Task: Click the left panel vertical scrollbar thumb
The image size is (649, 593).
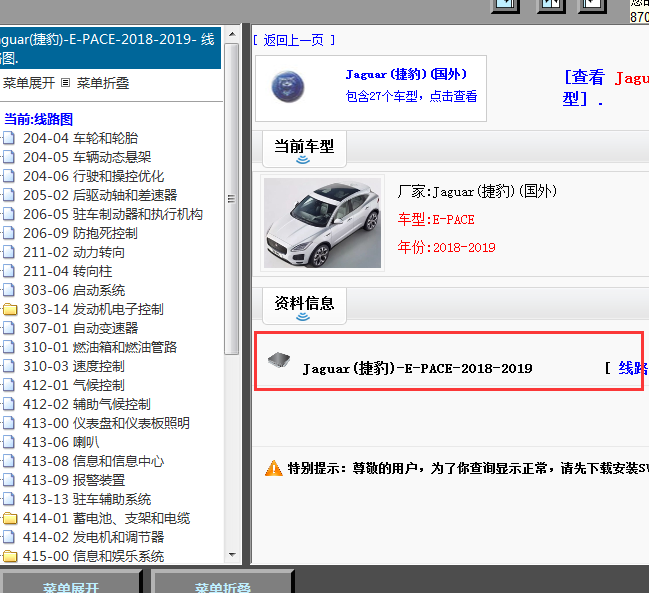Action: pos(232,199)
